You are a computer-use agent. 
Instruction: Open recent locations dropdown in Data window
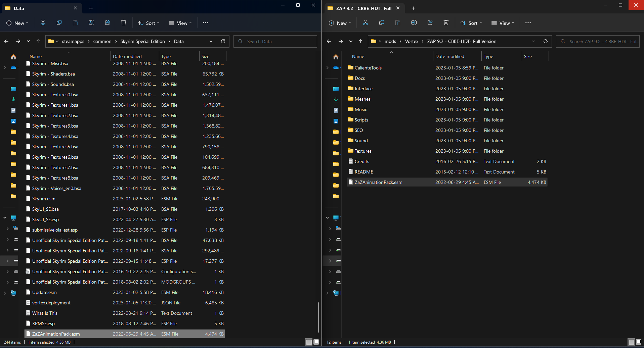pos(28,41)
